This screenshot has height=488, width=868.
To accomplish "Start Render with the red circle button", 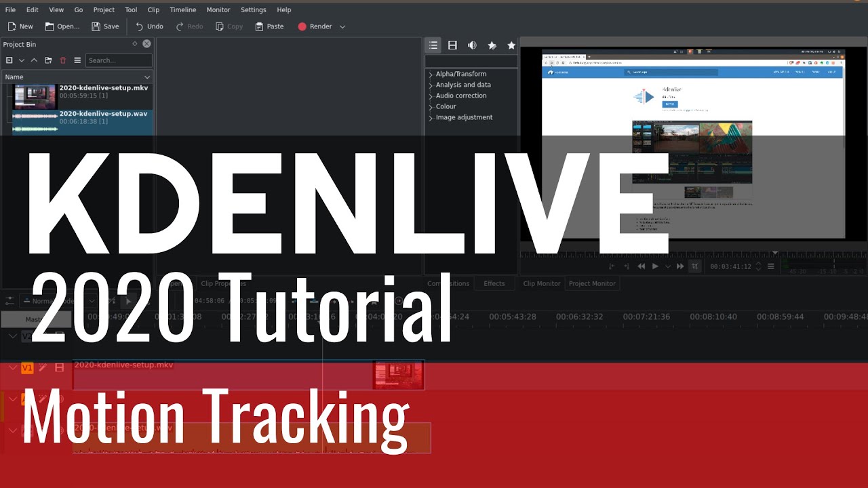I will coord(315,26).
